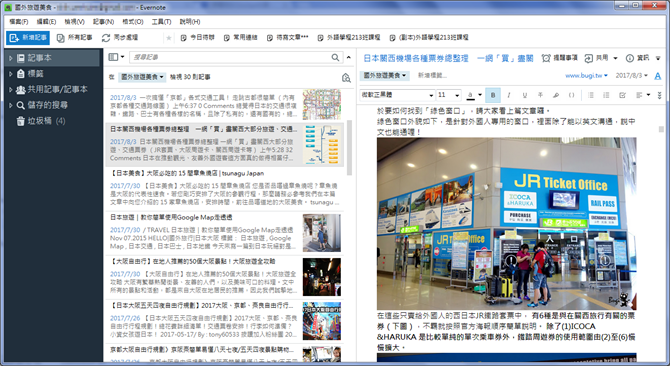Expand the 共用記事/記事本 tree arrow
This screenshot has width=670, height=366.
pyautogui.click(x=11, y=90)
